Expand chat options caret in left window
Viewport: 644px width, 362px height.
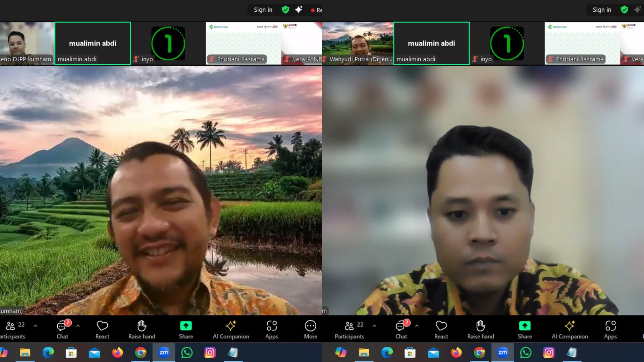point(78,326)
